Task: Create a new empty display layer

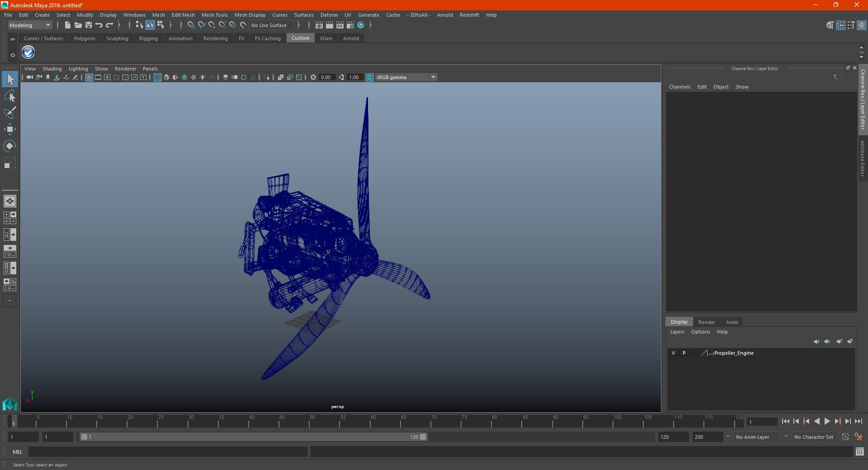Action: [x=839, y=341]
